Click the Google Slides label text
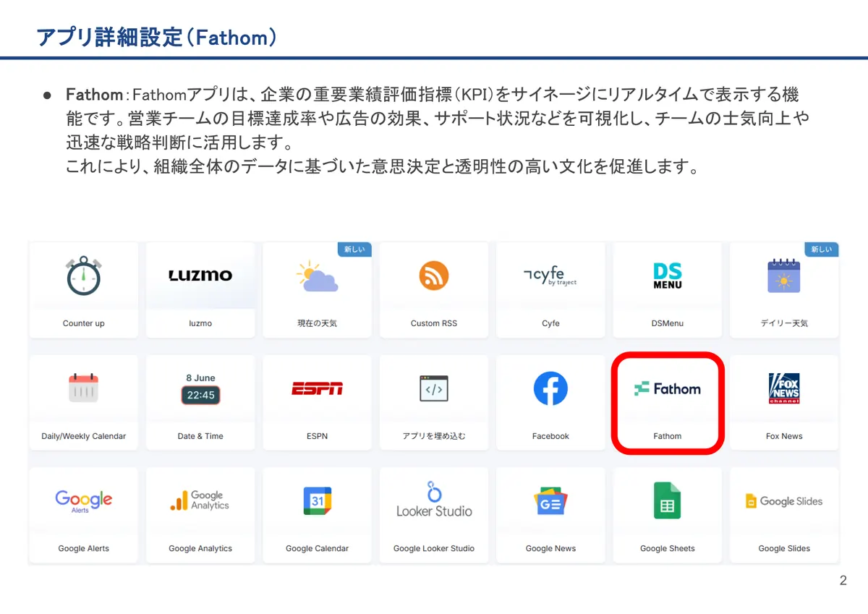 [784, 548]
